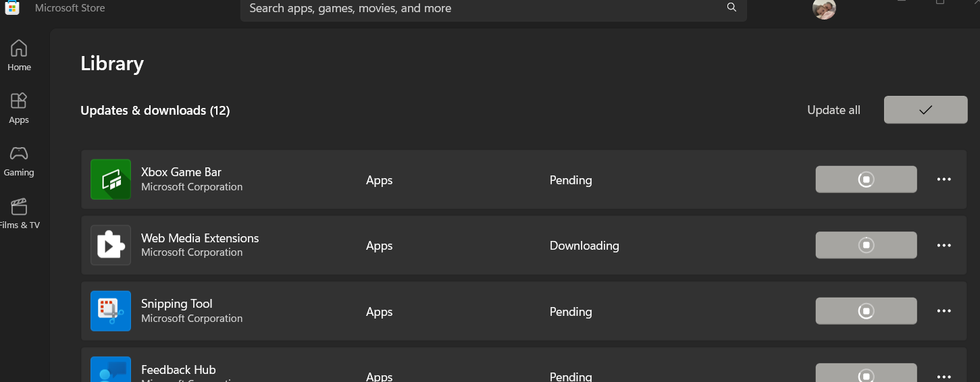Stop the Feedback Hub pending update
This screenshot has width=980, height=382.
pyautogui.click(x=866, y=373)
